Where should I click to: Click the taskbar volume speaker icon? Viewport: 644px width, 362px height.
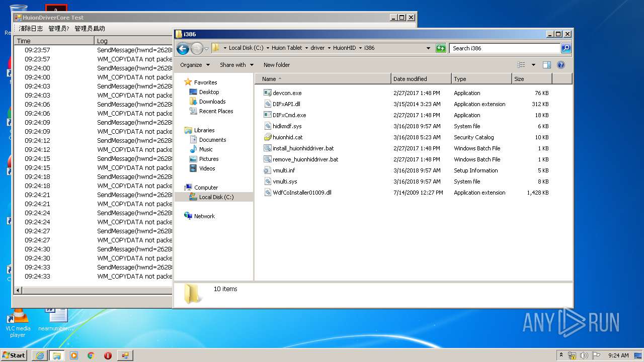(x=584, y=355)
